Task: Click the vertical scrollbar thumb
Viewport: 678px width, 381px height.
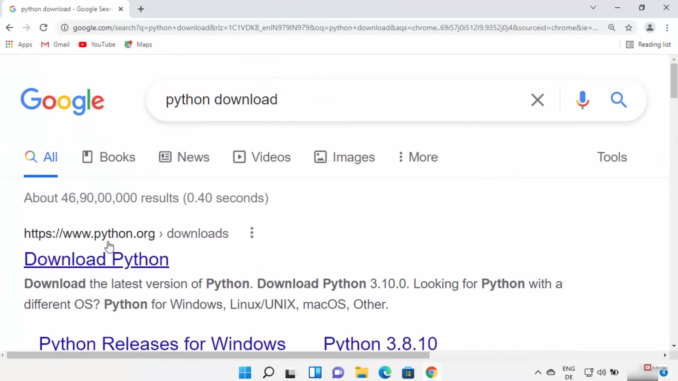Action: click(674, 81)
